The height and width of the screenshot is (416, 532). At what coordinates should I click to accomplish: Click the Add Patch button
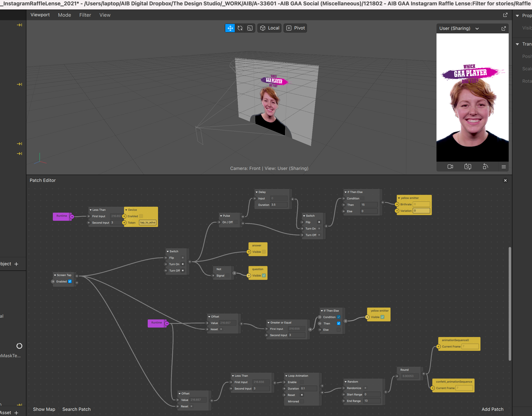pyautogui.click(x=492, y=409)
